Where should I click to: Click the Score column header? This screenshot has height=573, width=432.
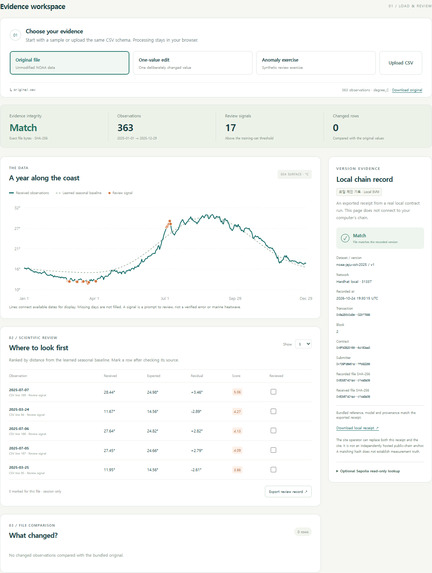[236, 376]
